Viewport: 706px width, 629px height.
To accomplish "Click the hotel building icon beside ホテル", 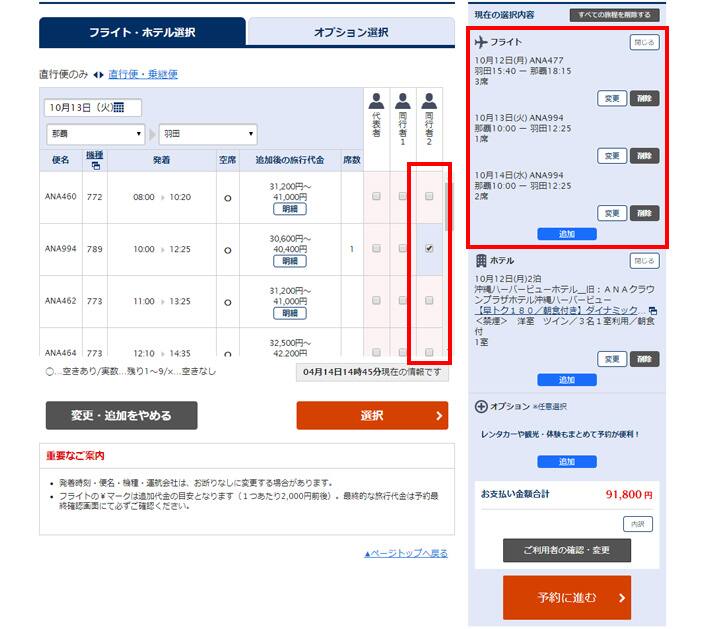I will [x=480, y=260].
